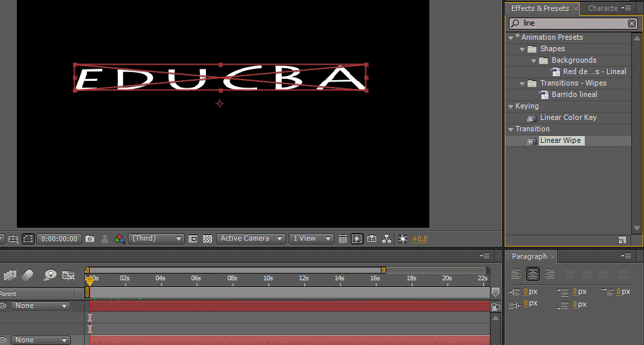Click Create New Animation Preset icon
Viewport: 644px width, 345px height.
click(622, 240)
